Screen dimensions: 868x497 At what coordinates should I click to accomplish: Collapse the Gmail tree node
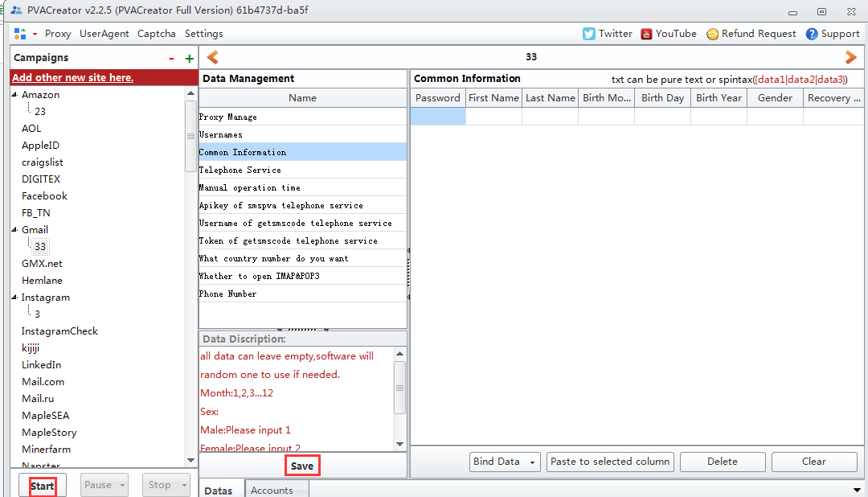tap(15, 230)
